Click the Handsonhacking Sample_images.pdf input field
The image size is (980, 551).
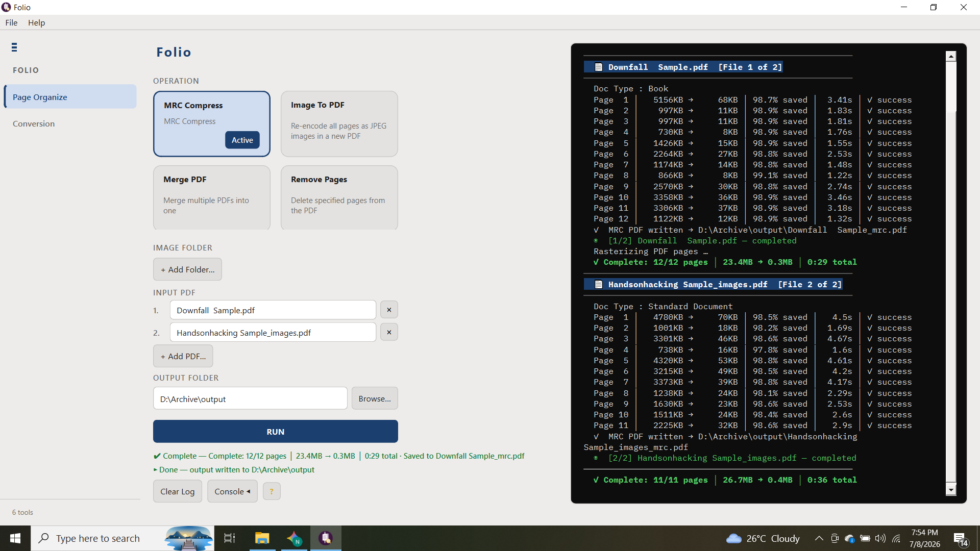pyautogui.click(x=273, y=333)
